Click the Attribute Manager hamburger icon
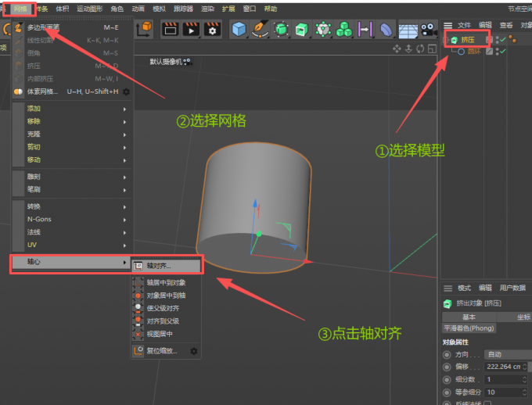This screenshot has width=532, height=405. [x=448, y=289]
